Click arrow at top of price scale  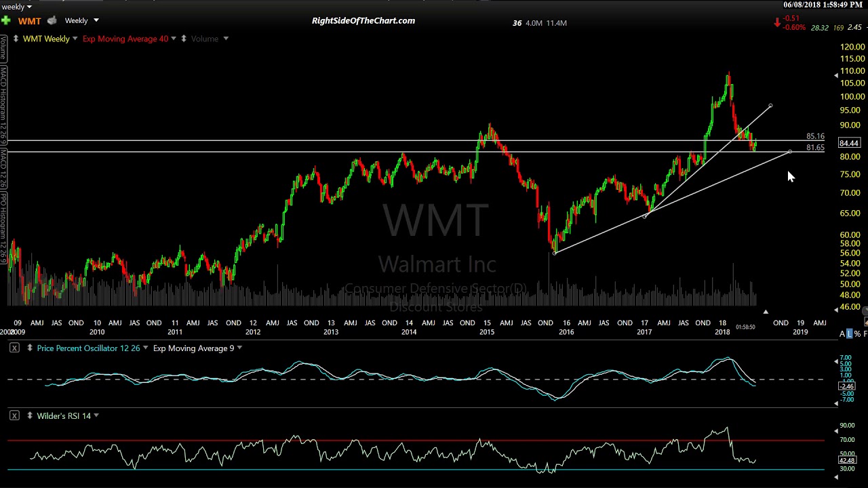click(x=835, y=75)
